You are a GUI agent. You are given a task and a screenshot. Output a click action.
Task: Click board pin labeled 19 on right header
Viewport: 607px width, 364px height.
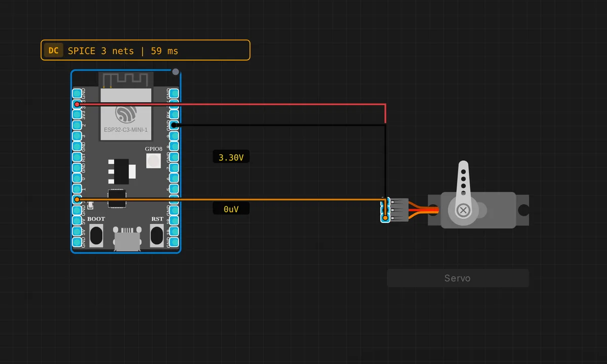[174, 231]
